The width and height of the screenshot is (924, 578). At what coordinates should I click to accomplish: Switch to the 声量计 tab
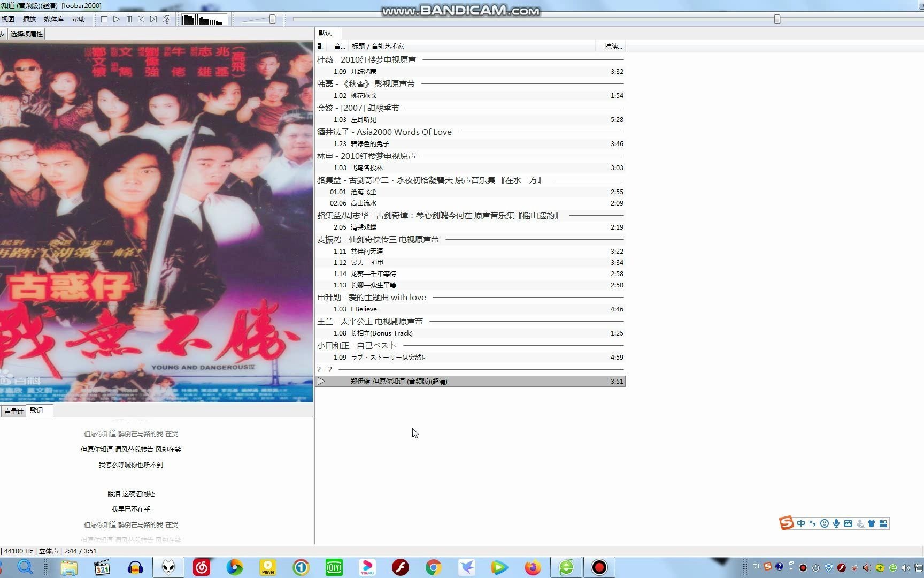pyautogui.click(x=13, y=411)
